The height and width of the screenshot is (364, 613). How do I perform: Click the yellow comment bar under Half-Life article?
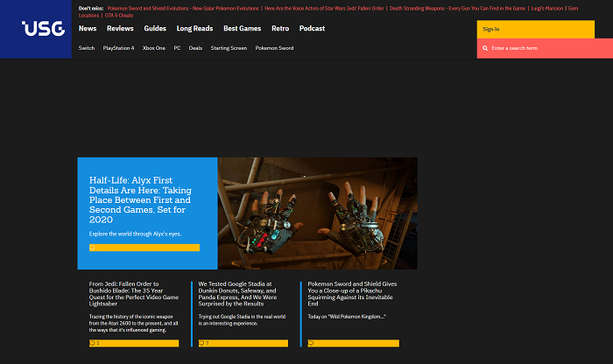[x=144, y=248]
